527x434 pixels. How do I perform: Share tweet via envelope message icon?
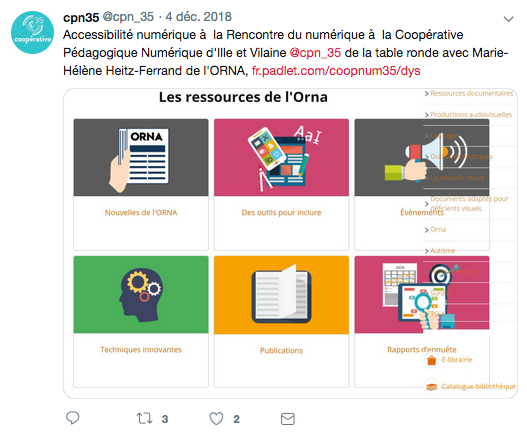tap(288, 419)
